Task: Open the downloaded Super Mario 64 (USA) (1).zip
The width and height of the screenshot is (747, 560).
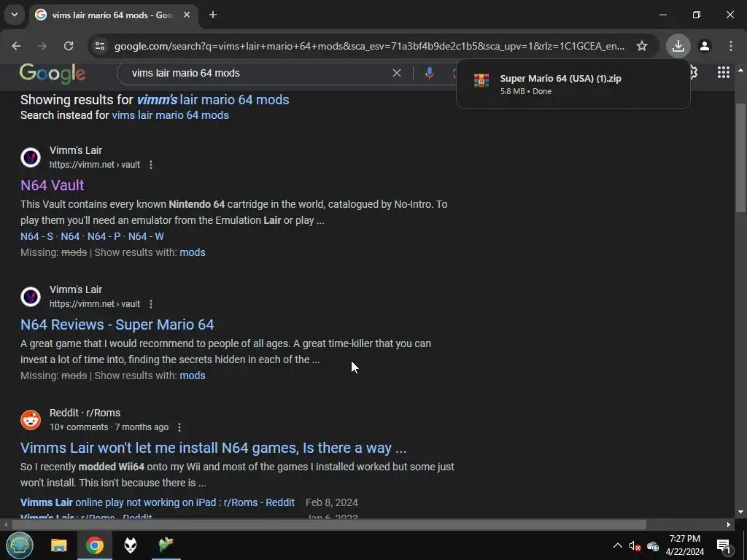Action: tap(573, 85)
